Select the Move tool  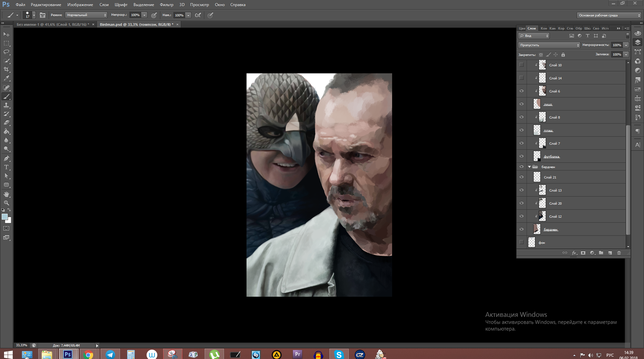[x=6, y=34]
